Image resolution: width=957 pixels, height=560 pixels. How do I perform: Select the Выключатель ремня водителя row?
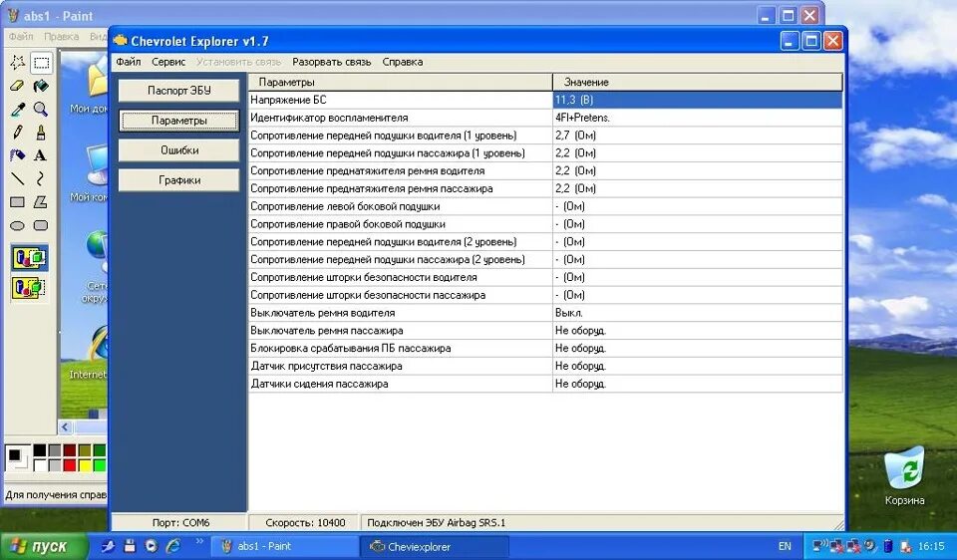[545, 312]
